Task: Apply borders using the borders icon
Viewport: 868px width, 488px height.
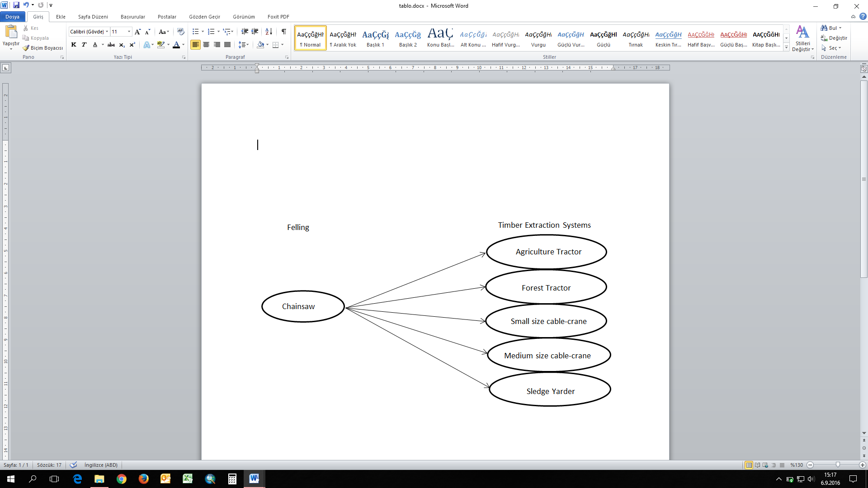Action: [275, 45]
